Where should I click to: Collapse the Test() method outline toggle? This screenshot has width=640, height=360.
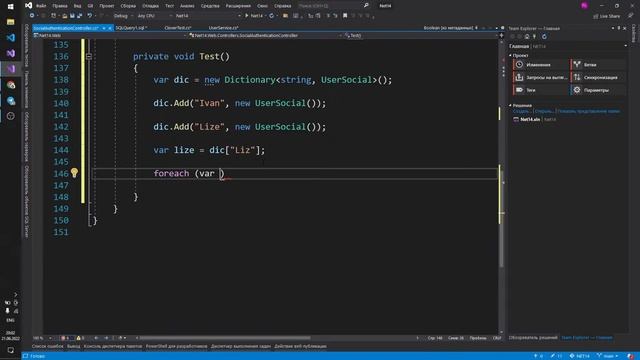point(89,56)
